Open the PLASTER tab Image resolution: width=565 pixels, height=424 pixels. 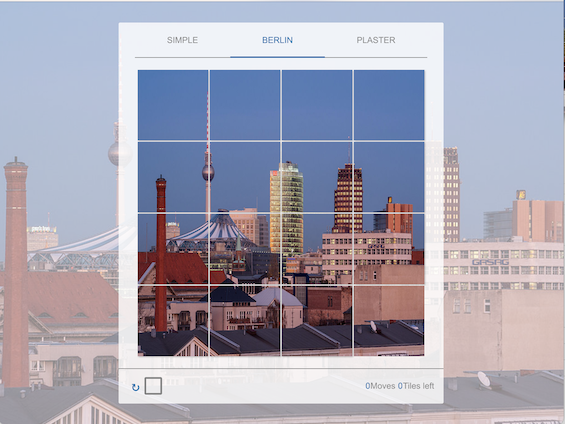click(x=376, y=40)
